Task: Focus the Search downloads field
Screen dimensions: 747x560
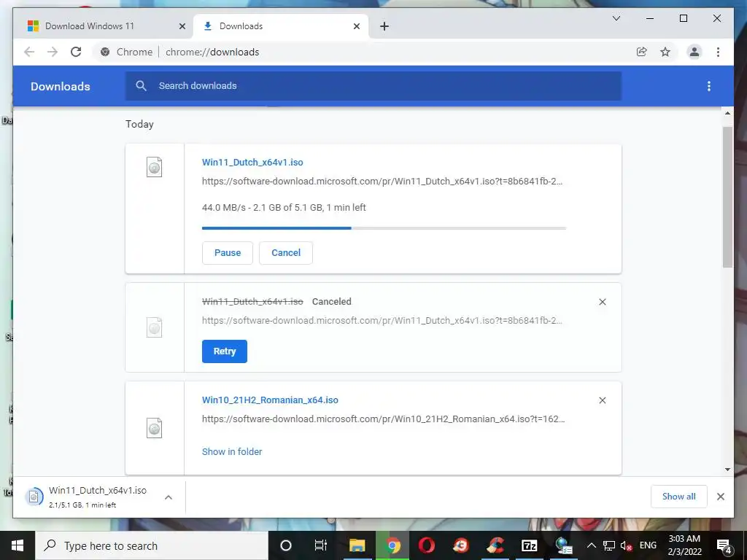Action: 373,86
